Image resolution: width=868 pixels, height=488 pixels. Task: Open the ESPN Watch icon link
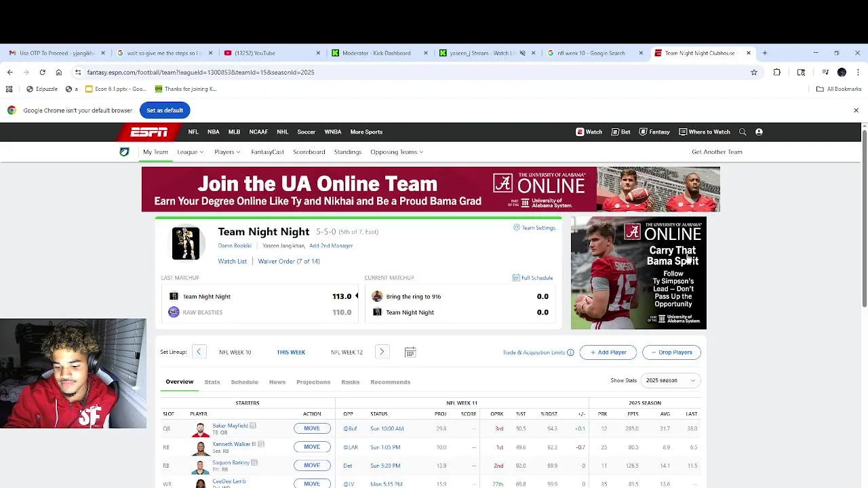coord(589,132)
